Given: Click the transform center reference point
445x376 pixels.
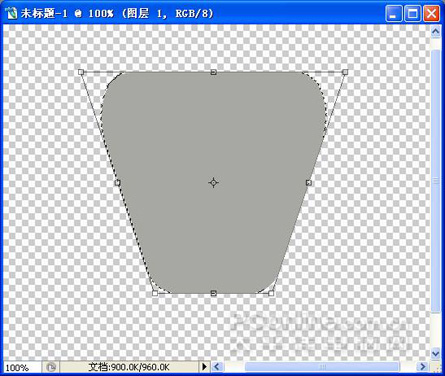Looking at the screenshot, I should (x=213, y=183).
